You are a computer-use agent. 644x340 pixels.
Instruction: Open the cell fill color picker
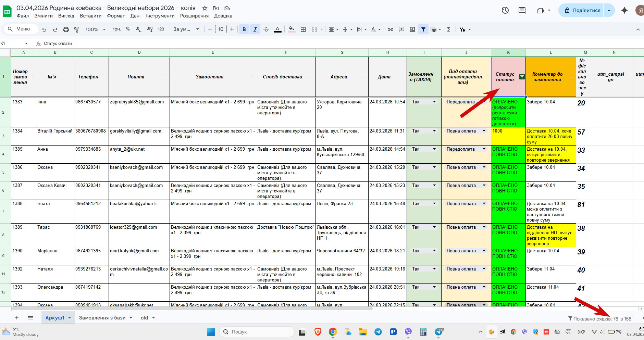291,29
